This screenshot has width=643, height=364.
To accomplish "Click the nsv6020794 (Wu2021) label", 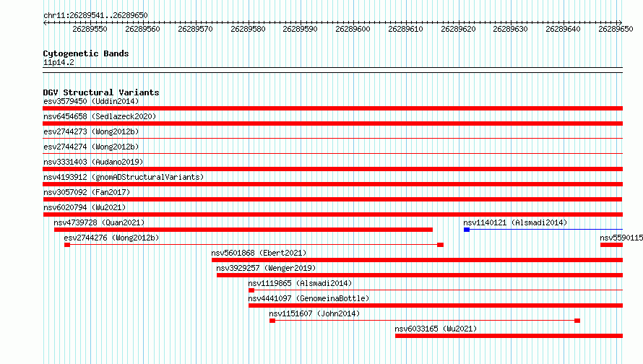I will tap(85, 207).
